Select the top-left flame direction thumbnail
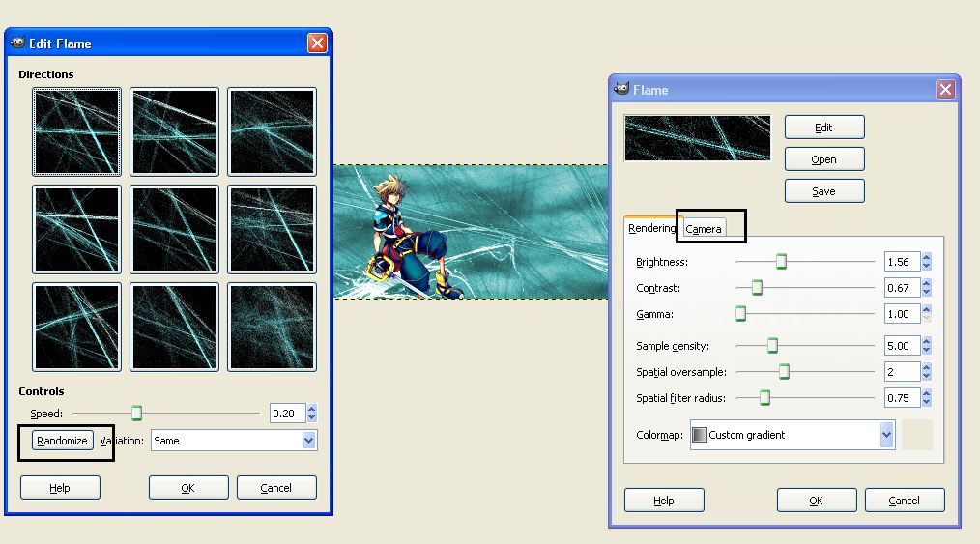980x544 pixels. (x=76, y=131)
